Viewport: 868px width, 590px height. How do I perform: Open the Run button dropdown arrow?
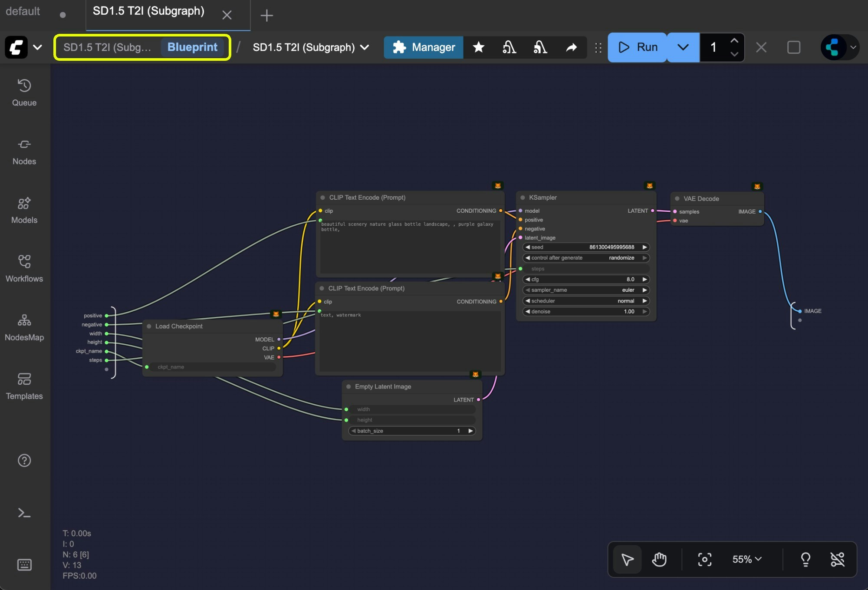click(x=682, y=47)
